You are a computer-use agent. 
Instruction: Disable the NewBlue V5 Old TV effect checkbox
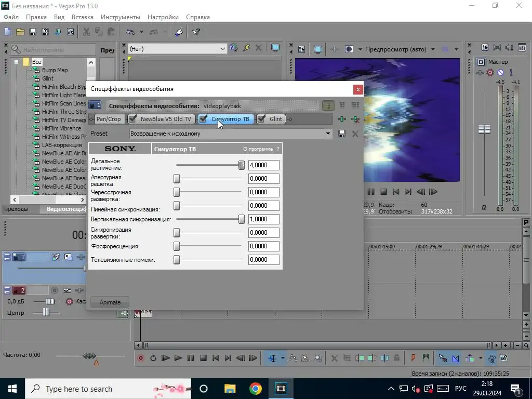point(132,119)
